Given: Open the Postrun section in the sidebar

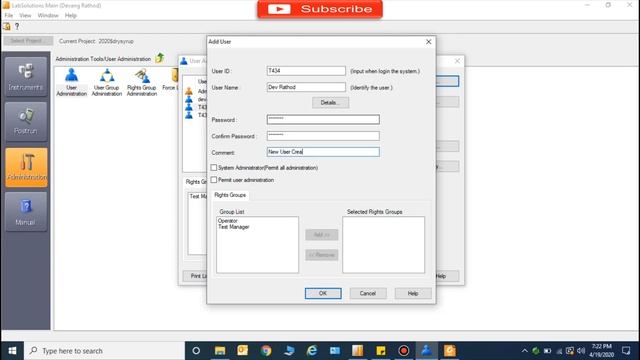Looking at the screenshot, I should point(26,122).
